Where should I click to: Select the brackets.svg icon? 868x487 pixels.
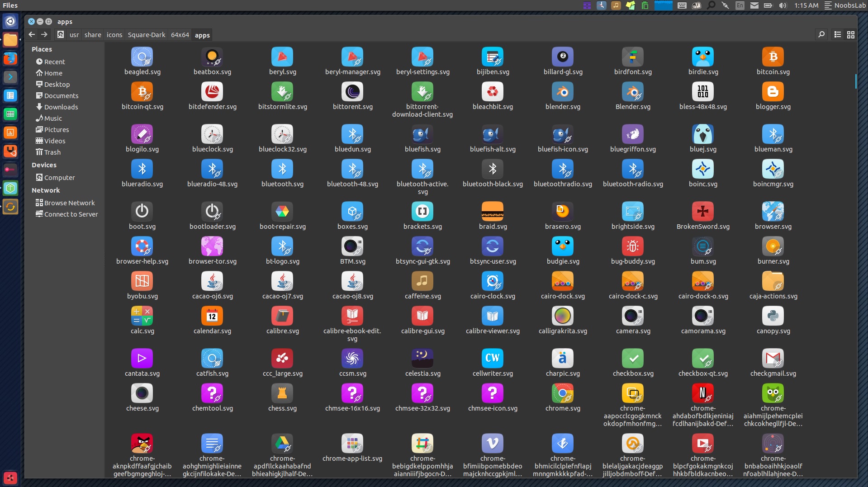[422, 212]
